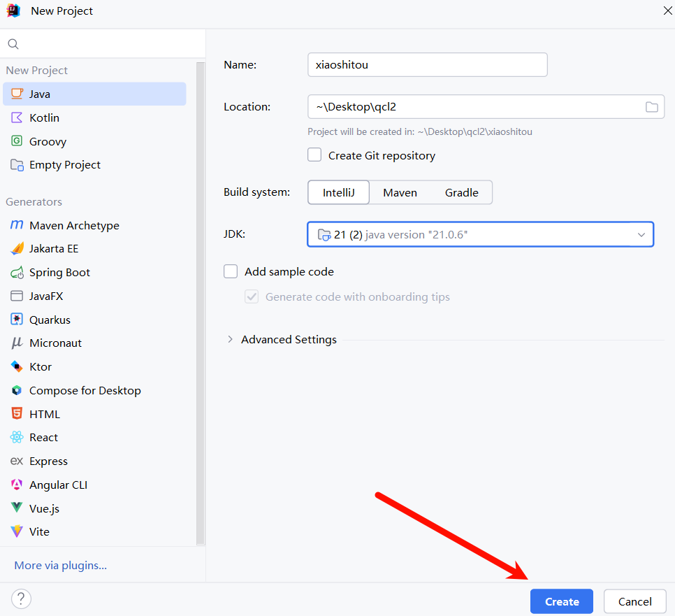Select Jakarta EE generator
This screenshot has width=675, height=616.
[94, 248]
